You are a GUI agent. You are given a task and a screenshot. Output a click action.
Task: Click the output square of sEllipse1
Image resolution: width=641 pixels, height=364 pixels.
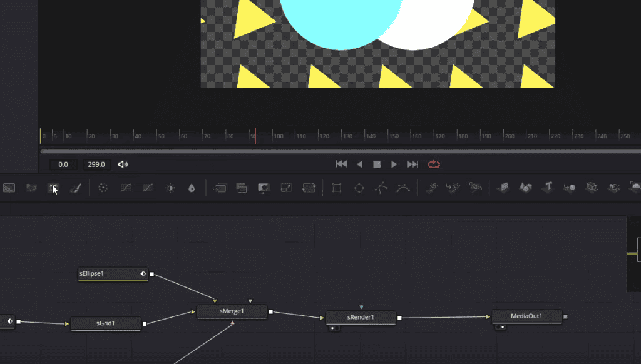tap(151, 275)
